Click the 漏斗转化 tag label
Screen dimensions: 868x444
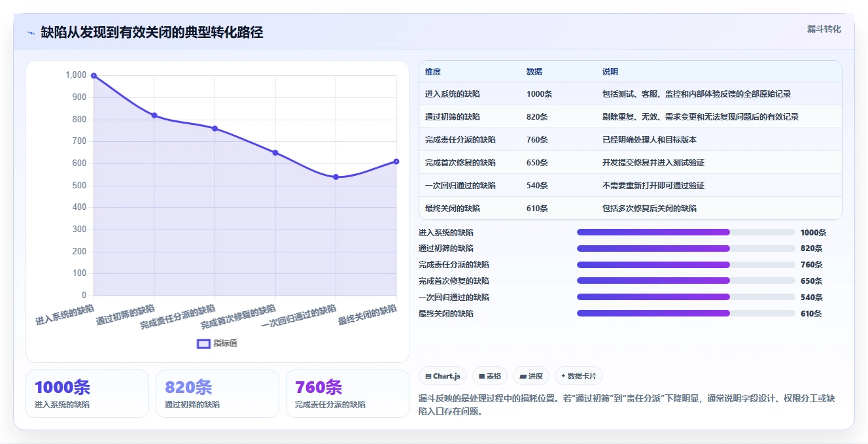click(824, 29)
